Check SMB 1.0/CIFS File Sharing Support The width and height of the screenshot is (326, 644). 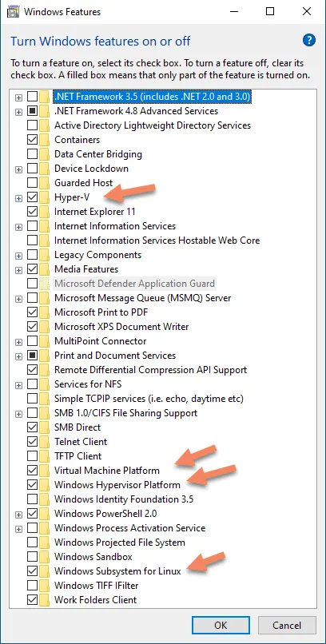(x=32, y=413)
